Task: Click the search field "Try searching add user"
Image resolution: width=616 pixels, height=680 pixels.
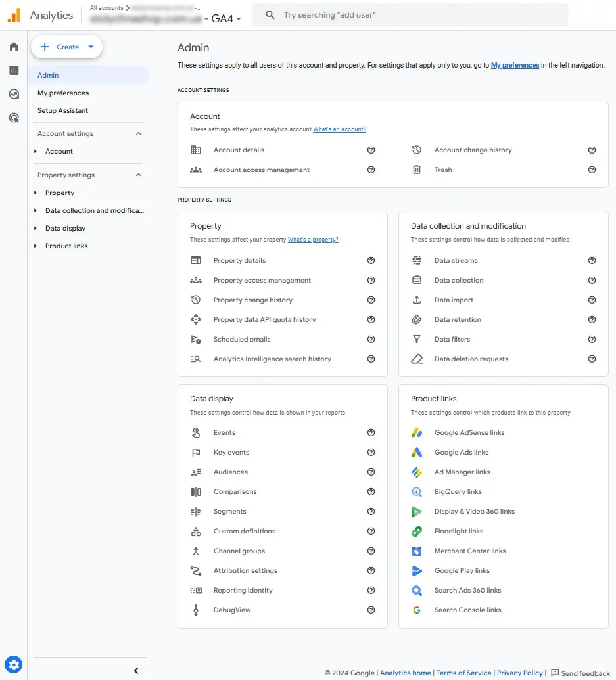Action: [410, 15]
